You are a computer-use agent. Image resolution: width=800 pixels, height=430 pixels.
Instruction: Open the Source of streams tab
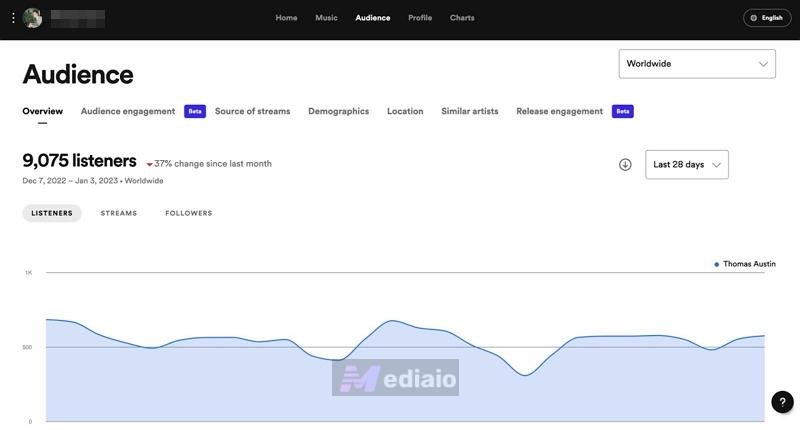pos(252,111)
